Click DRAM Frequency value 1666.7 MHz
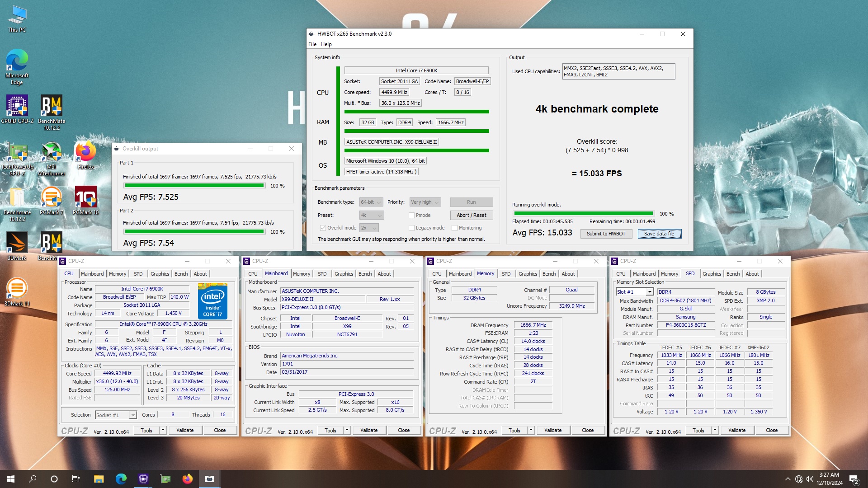This screenshot has width=868, height=488. click(x=533, y=325)
